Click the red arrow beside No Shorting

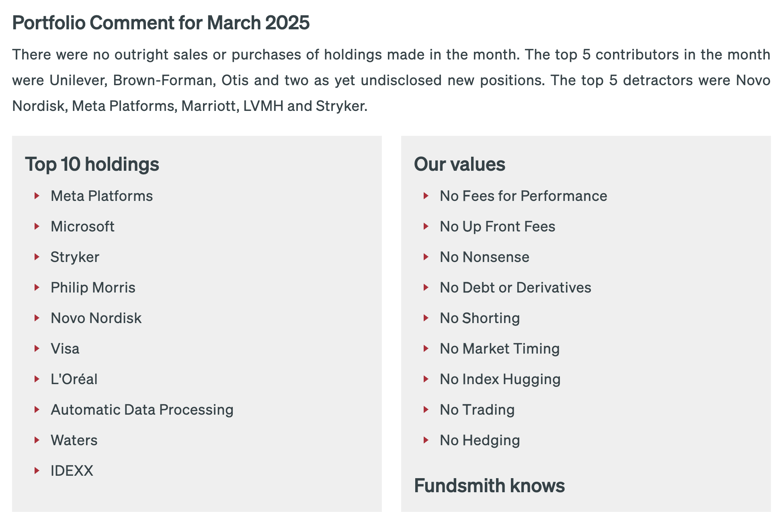click(426, 318)
